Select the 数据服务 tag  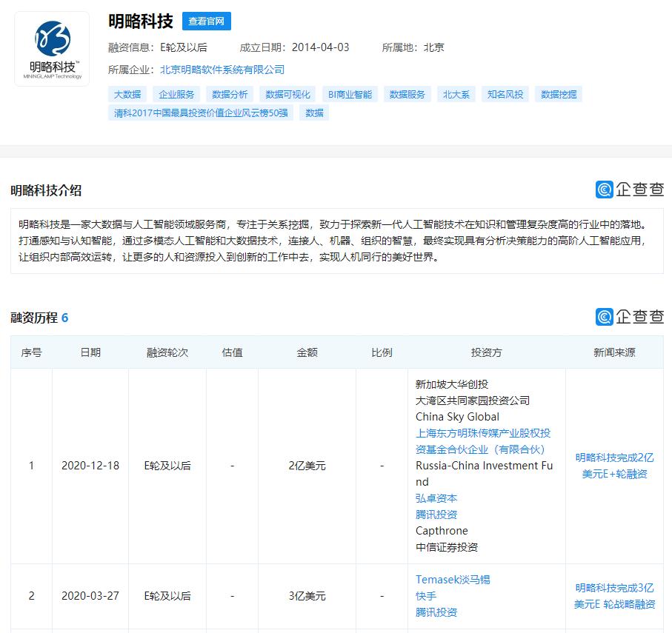407,94
